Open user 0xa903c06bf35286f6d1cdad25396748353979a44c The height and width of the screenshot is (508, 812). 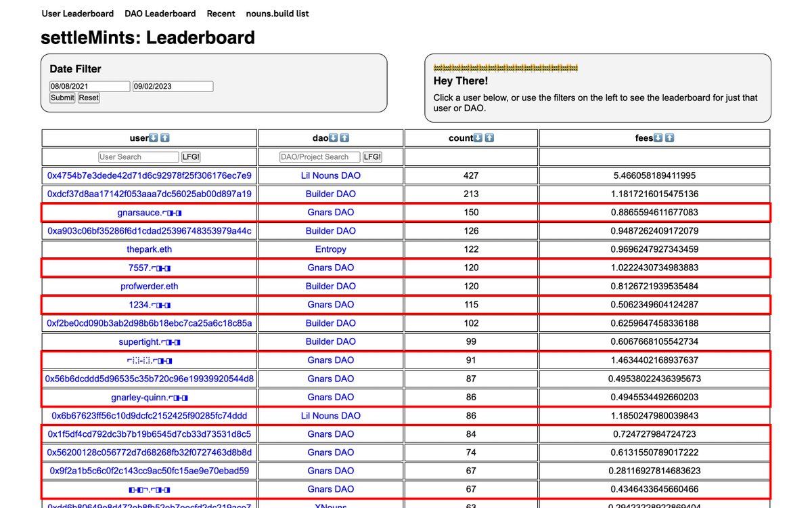pos(150,231)
